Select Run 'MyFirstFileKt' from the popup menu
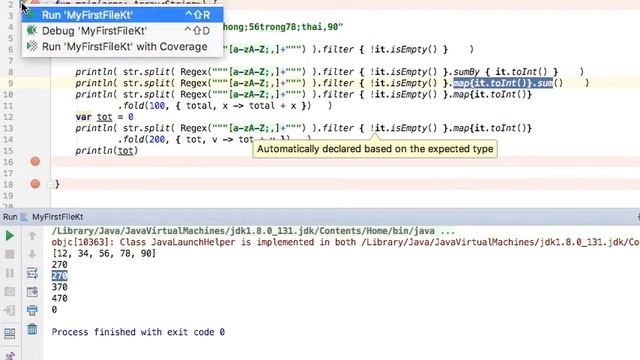The height and width of the screenshot is (360, 640). (122, 15)
